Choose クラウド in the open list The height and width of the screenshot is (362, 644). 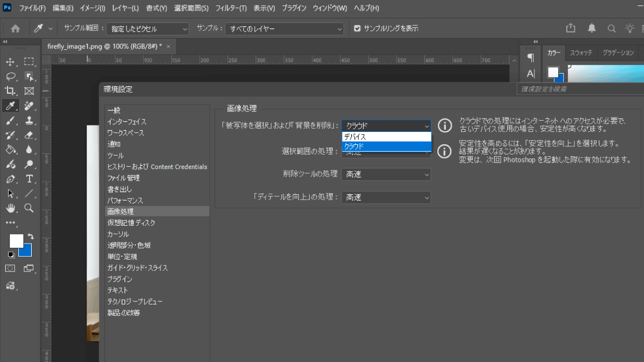click(x=386, y=146)
